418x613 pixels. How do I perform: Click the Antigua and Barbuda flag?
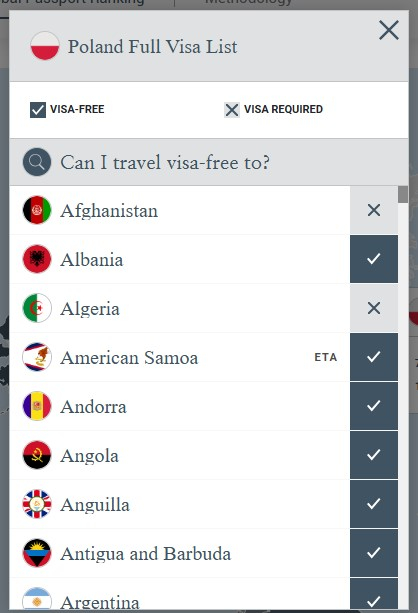[37, 553]
